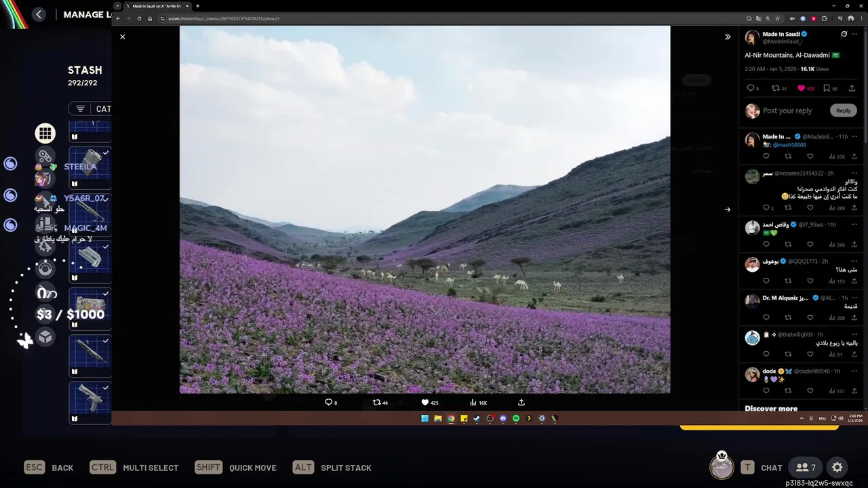Open more options on @mash10000 reply

click(854, 136)
